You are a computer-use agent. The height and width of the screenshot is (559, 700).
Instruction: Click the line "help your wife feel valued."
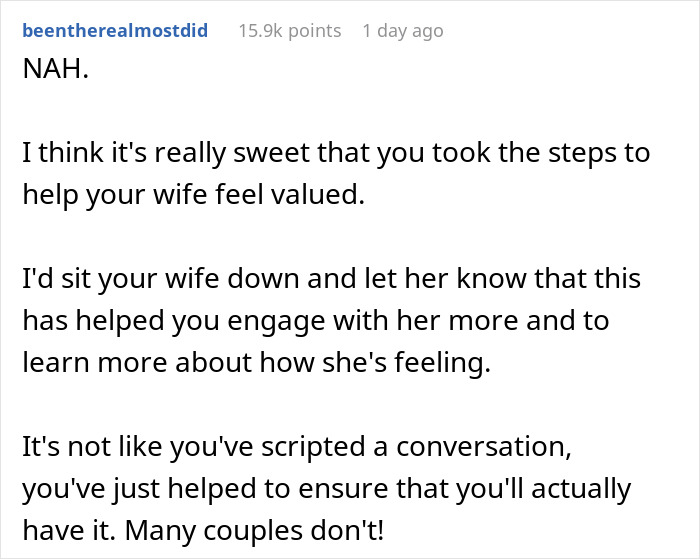pyautogui.click(x=194, y=195)
